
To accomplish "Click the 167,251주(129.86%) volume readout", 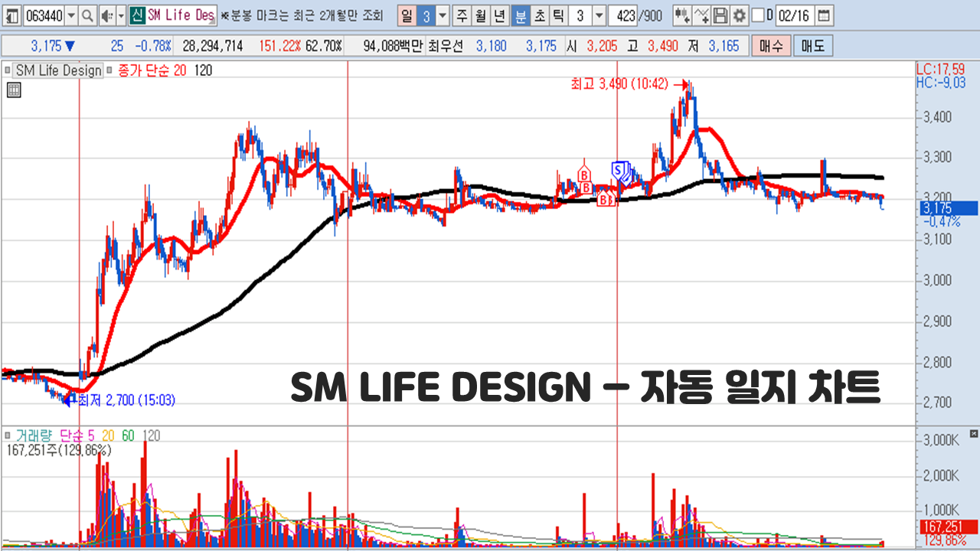I will [x=59, y=450].
